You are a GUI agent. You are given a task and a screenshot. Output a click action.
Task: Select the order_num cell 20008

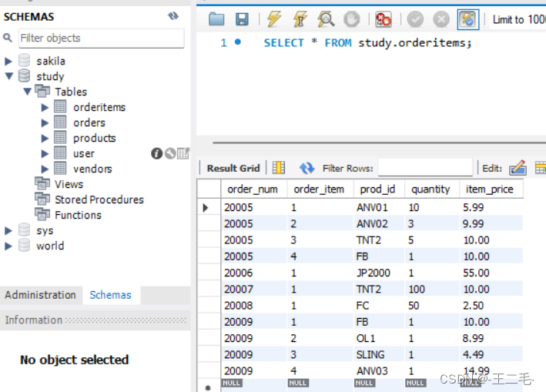[x=254, y=306]
